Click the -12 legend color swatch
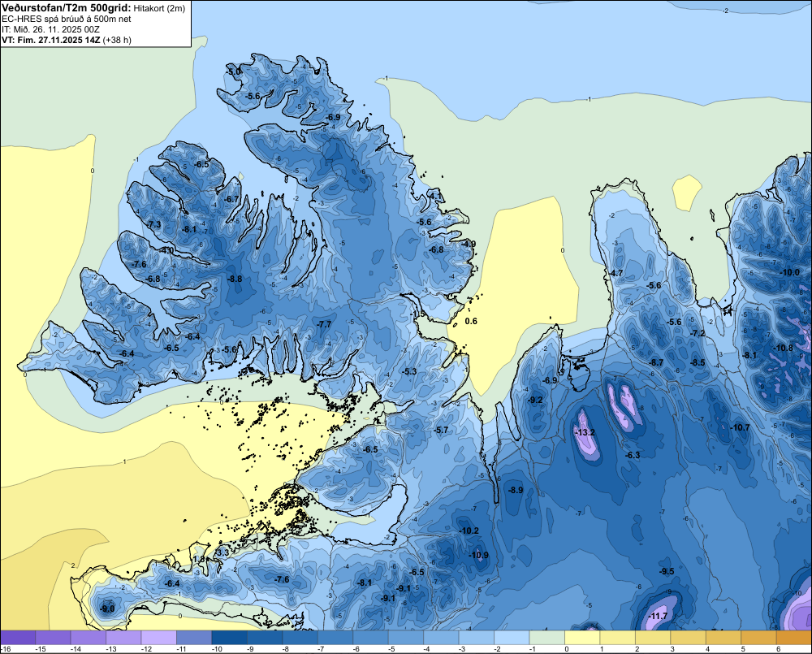This screenshot has height=654, width=812. pyautogui.click(x=158, y=638)
